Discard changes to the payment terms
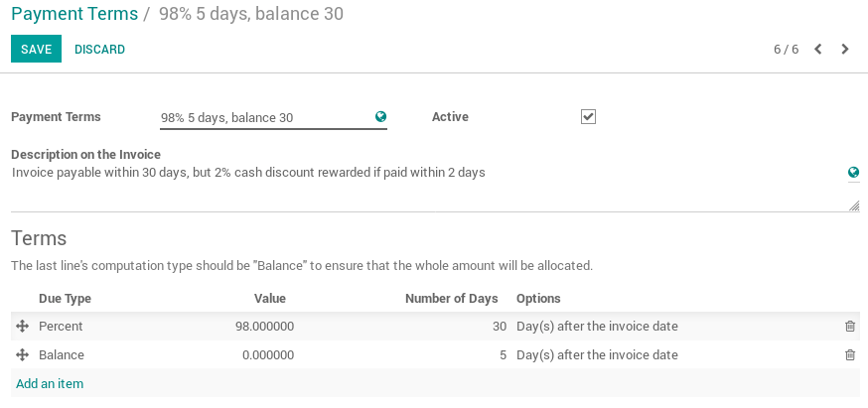The width and height of the screenshot is (868, 408). 99,50
